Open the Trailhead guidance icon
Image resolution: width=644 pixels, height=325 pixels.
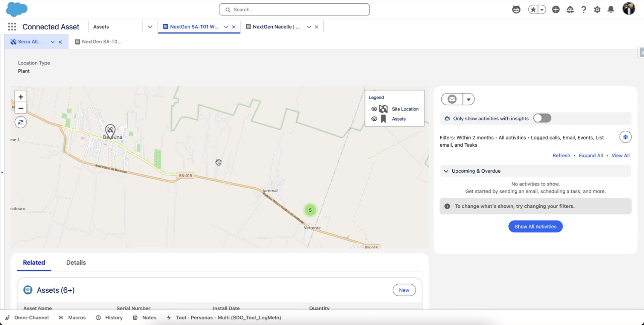point(570,9)
